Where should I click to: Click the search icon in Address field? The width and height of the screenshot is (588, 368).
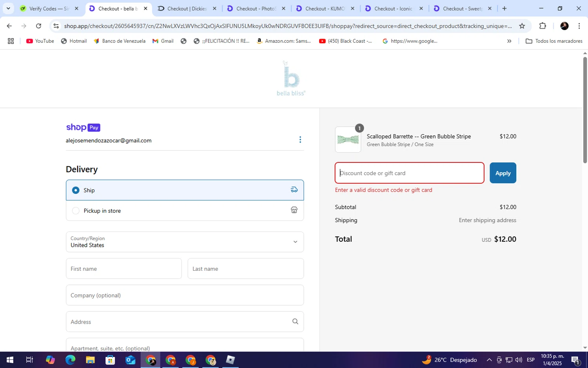pyautogui.click(x=295, y=322)
